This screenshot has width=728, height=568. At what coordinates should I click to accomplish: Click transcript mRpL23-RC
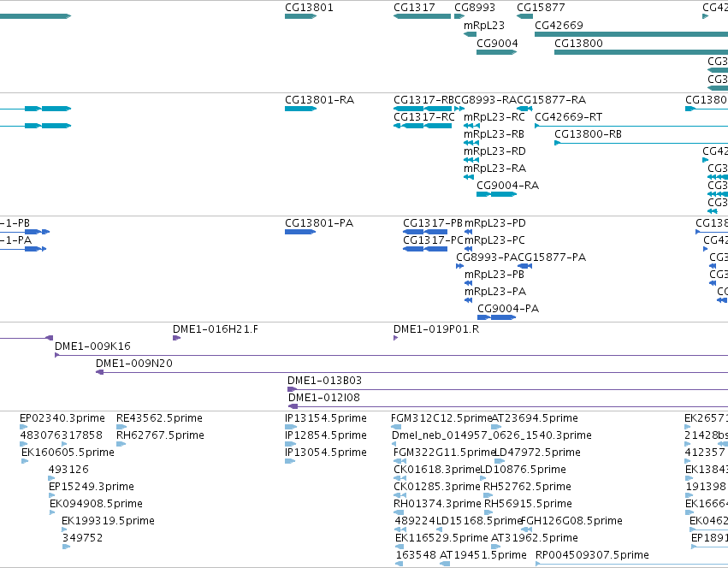(x=471, y=126)
